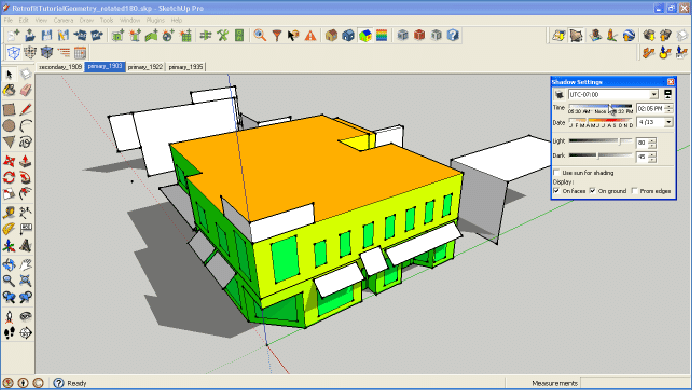Click the Light intensity slider
Viewport: 692px width, 390px height.
(601, 141)
